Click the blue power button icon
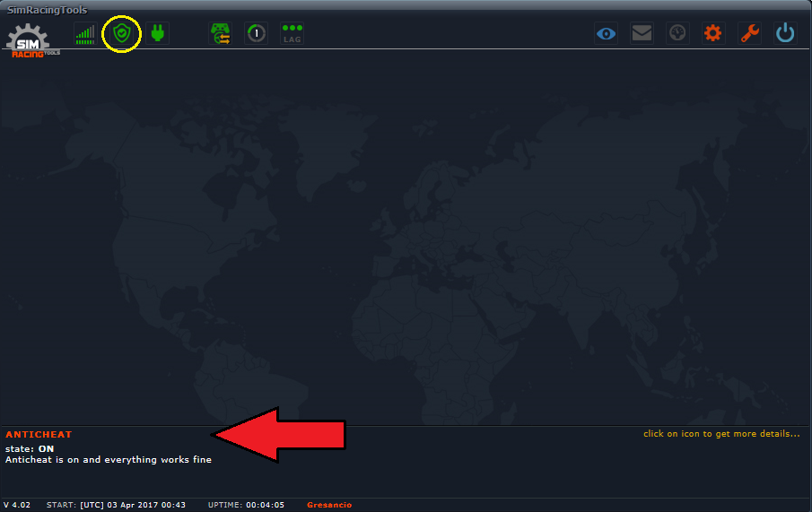 785,34
